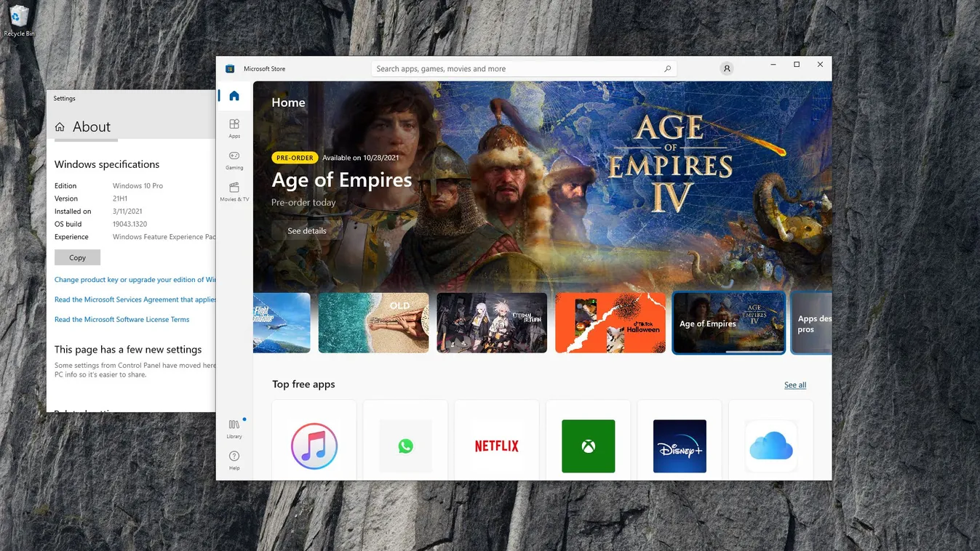Click See all for Top free apps
The height and width of the screenshot is (551, 980).
click(795, 385)
